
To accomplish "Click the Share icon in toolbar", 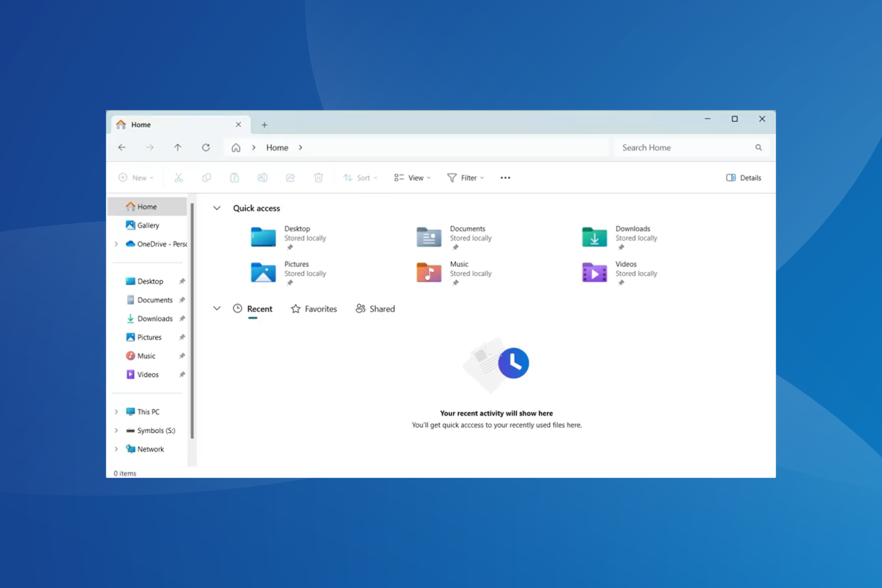I will click(290, 178).
